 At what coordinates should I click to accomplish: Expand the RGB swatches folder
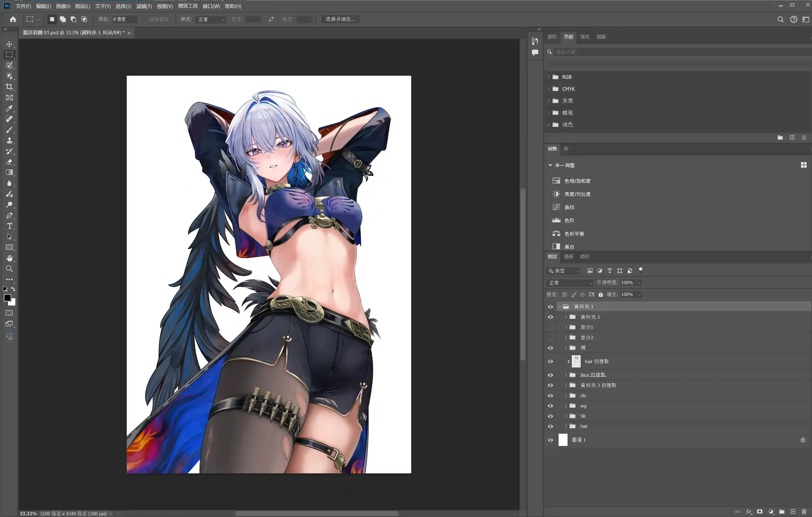(549, 77)
